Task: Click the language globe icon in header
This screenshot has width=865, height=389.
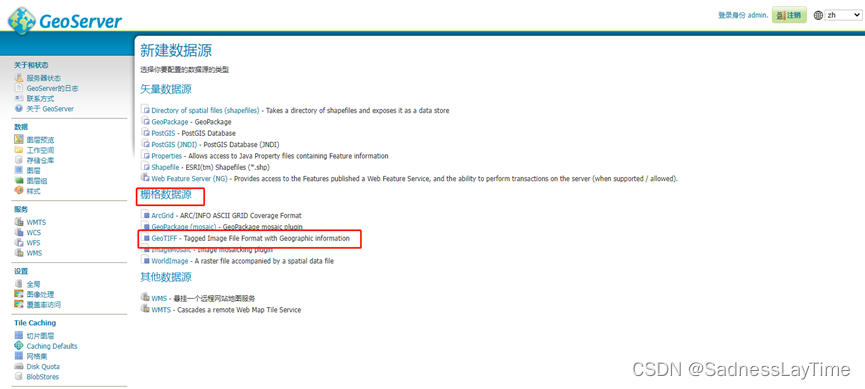Action: pos(818,15)
